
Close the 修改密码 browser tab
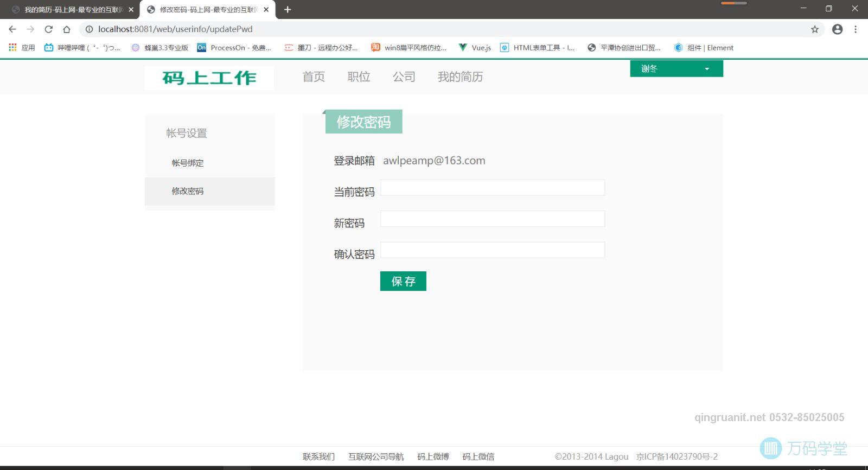(x=266, y=9)
